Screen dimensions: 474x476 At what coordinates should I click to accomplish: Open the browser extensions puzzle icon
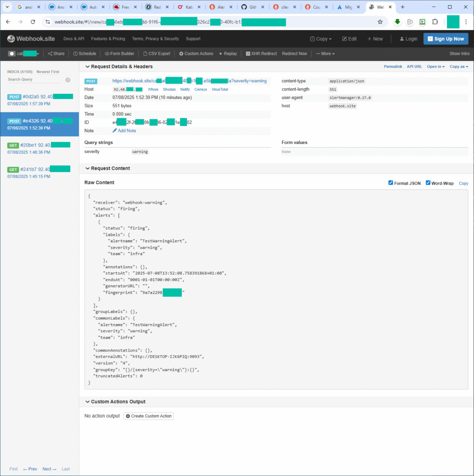[435, 22]
